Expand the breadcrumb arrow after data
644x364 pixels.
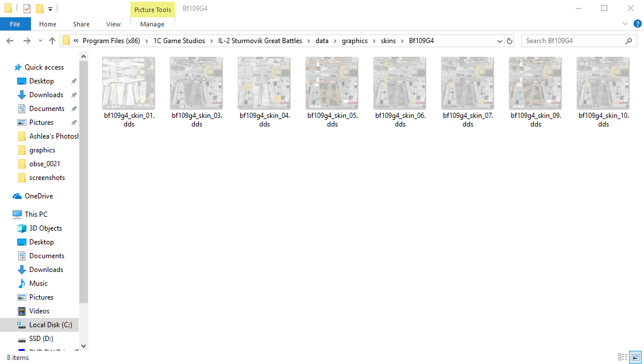tap(335, 41)
